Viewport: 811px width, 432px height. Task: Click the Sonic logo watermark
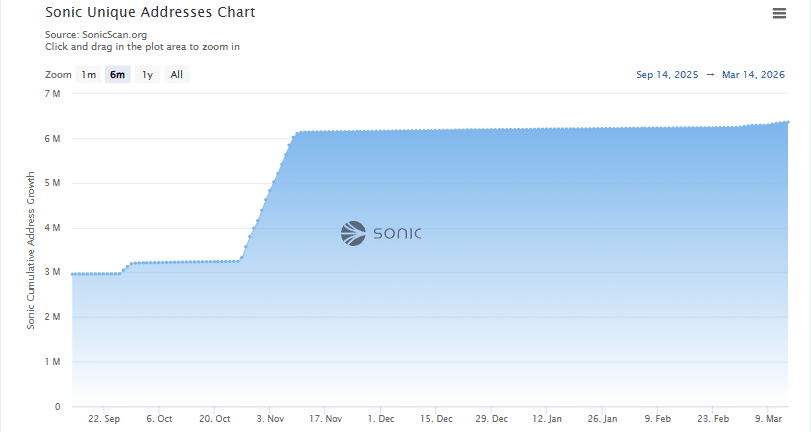coord(381,234)
